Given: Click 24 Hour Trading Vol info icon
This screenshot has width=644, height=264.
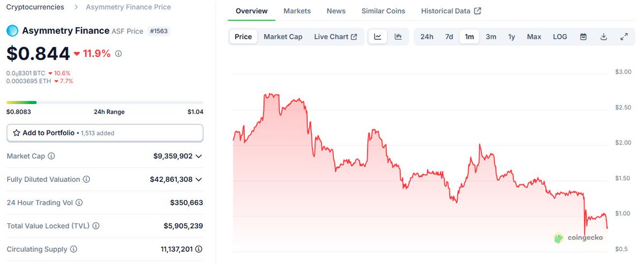Looking at the screenshot, I should [79, 203].
